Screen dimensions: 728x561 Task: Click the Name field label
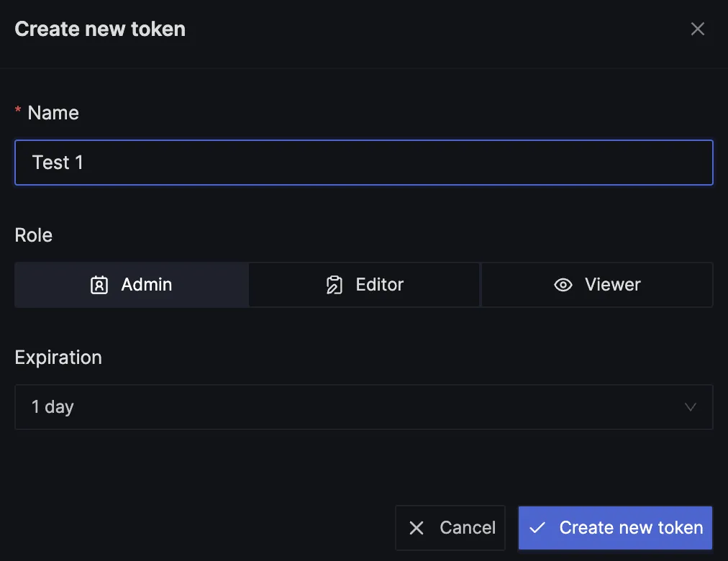point(53,113)
